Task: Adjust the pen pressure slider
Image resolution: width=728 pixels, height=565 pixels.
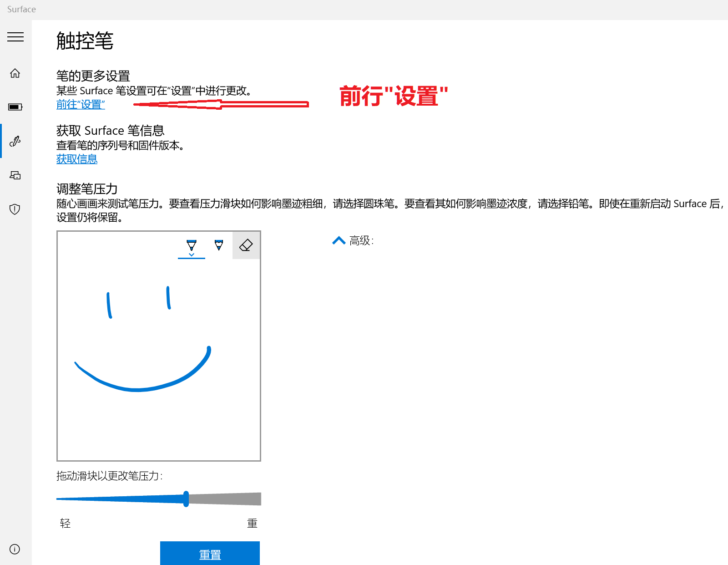Action: pyautogui.click(x=187, y=499)
